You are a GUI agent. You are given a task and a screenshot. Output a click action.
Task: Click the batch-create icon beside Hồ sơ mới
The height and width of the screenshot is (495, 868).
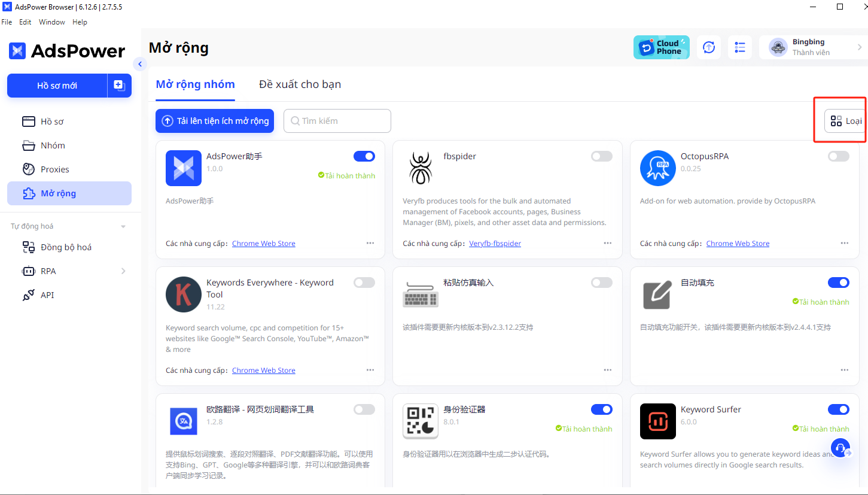(x=119, y=86)
